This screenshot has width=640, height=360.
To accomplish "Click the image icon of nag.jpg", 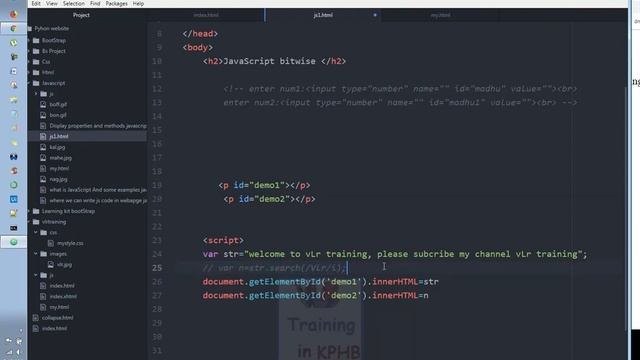I will pos(43,179).
